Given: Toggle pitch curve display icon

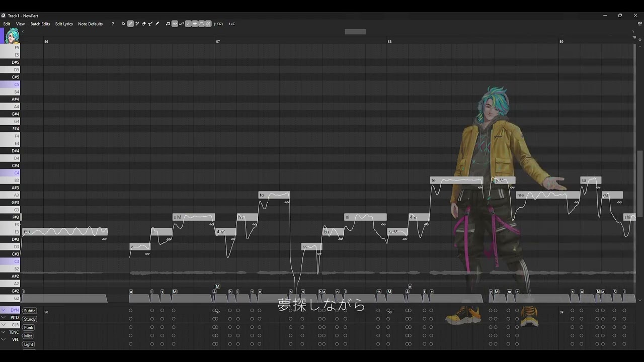Looking at the screenshot, I should [x=181, y=24].
